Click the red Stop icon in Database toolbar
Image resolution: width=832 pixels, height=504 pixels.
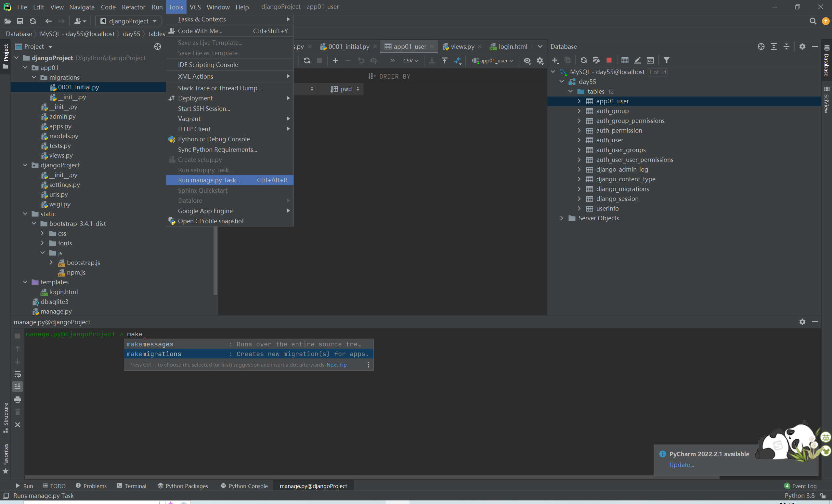pyautogui.click(x=609, y=60)
